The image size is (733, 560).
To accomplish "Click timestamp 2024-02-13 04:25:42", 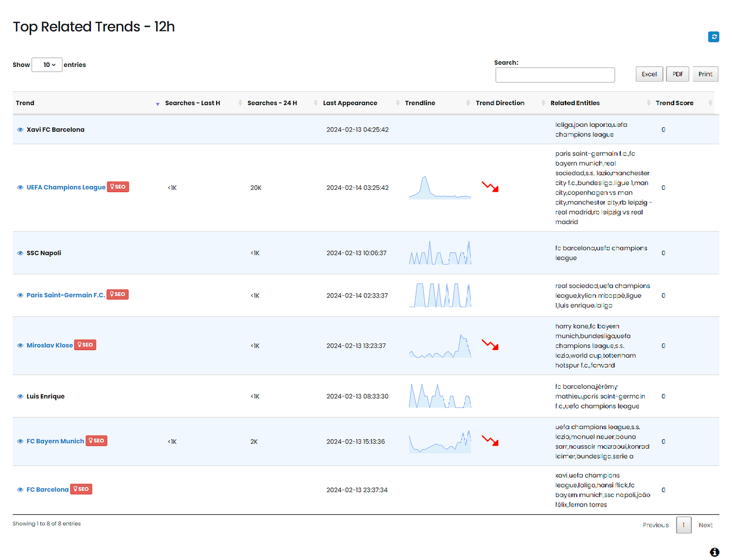I will coord(357,130).
